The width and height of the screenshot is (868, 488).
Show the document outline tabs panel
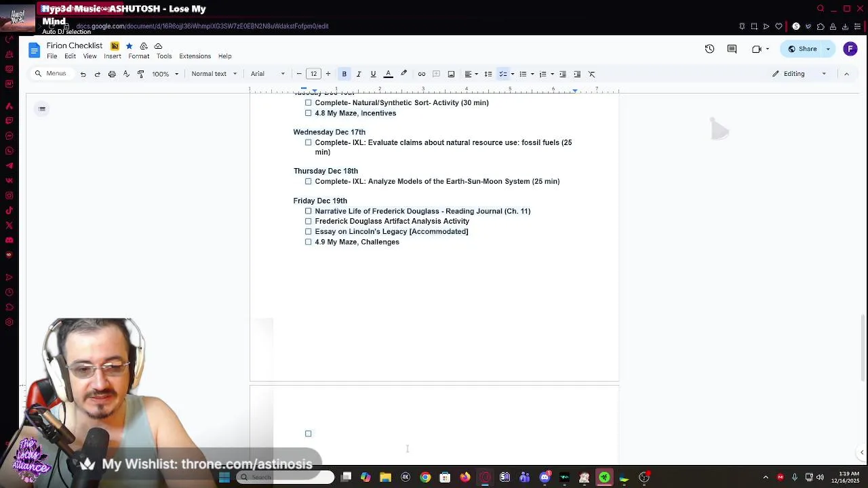point(42,108)
